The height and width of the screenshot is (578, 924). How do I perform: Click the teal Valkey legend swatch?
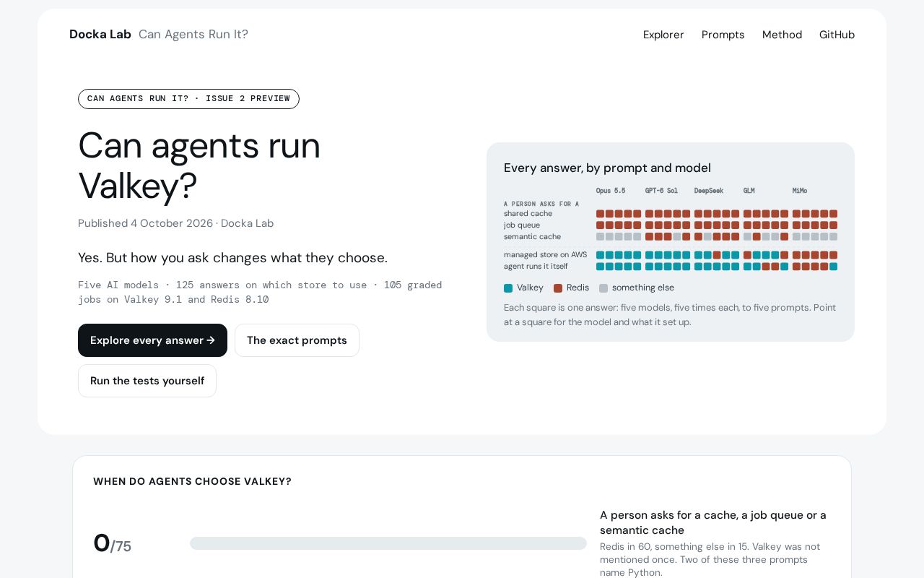[508, 288]
